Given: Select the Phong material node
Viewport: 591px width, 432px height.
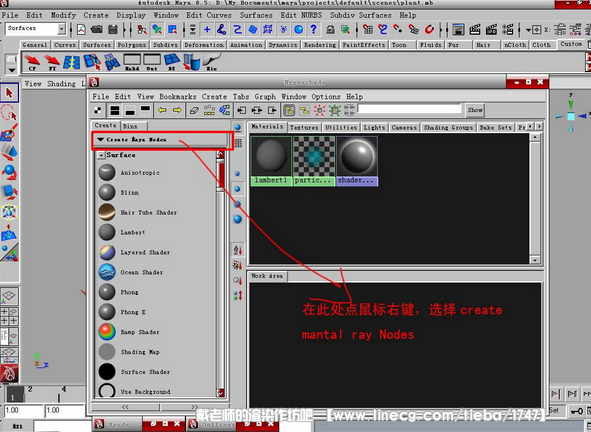Looking at the screenshot, I should click(119, 292).
